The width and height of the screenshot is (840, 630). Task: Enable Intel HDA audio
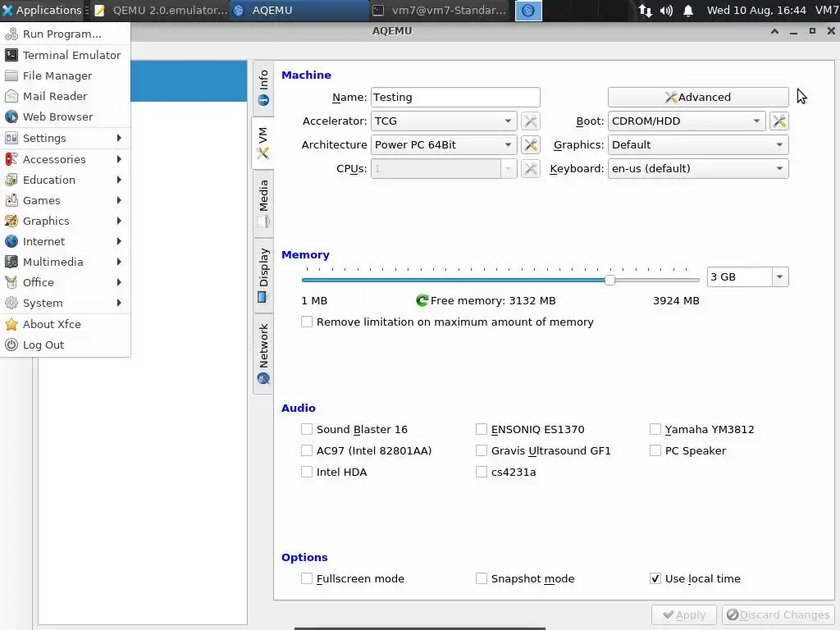pos(307,472)
